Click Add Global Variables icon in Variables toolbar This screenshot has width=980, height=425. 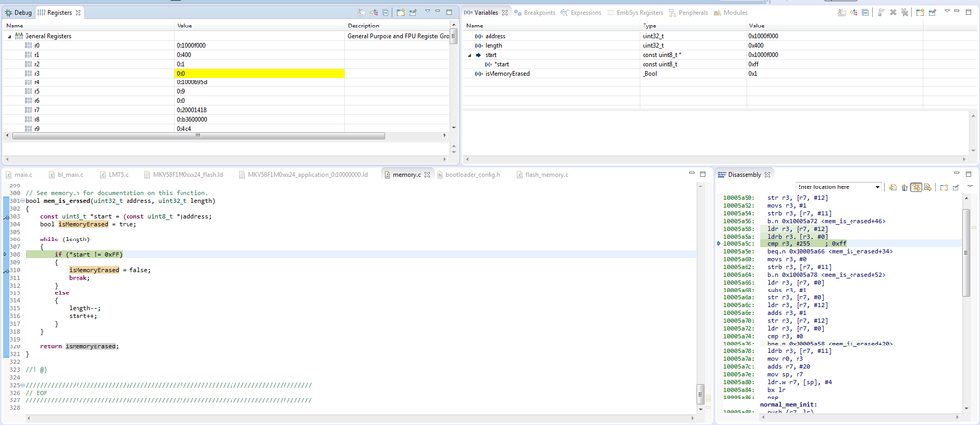click(880, 12)
